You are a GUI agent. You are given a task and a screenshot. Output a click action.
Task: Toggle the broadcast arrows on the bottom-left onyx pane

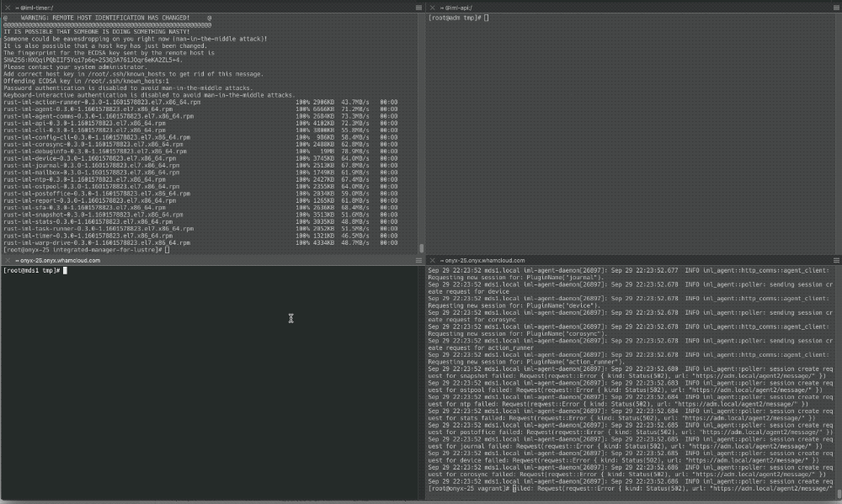point(16,259)
